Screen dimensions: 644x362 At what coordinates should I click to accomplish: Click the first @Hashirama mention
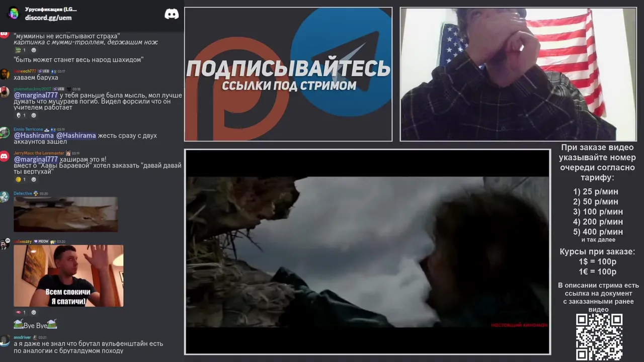[34, 136]
